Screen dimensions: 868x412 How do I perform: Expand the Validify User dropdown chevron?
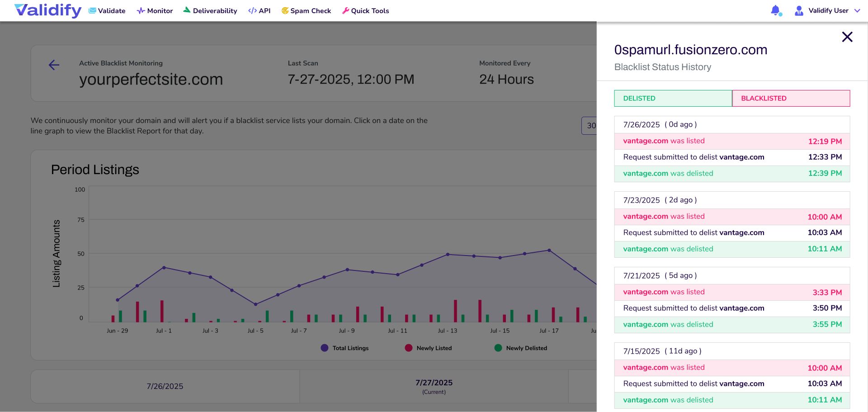pyautogui.click(x=857, y=11)
